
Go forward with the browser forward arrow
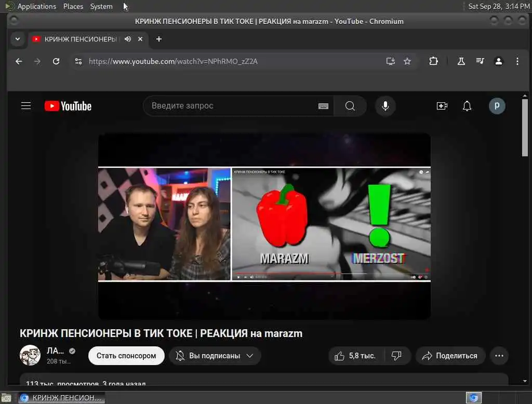(x=37, y=61)
